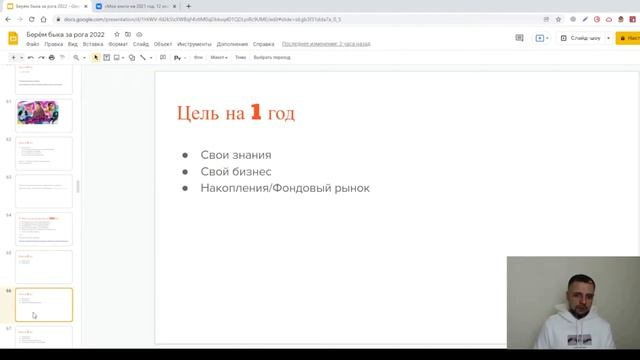Screen dimensions: 640x360
Task: Open line type dropdown arrow
Action: (x=151, y=58)
